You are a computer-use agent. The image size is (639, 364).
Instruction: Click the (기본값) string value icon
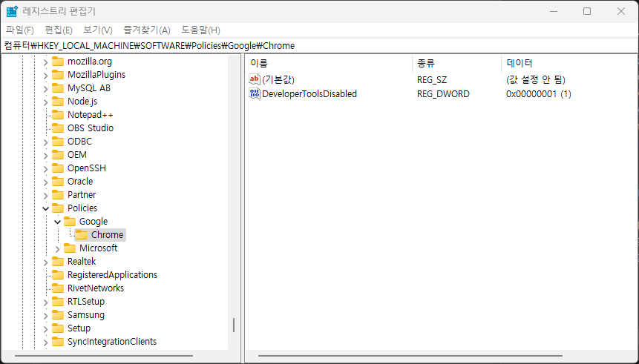255,79
